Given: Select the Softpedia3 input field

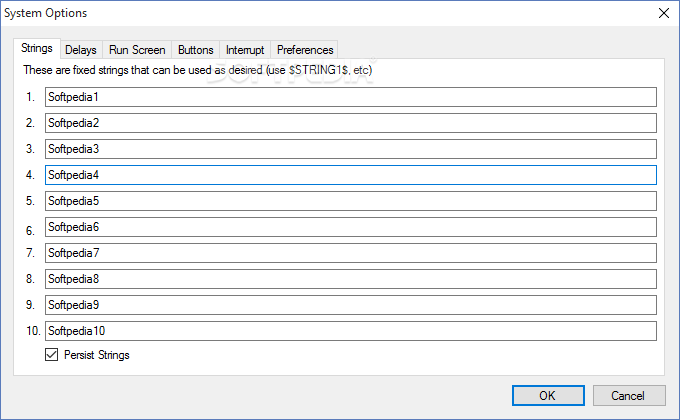Looking at the screenshot, I should 351,149.
